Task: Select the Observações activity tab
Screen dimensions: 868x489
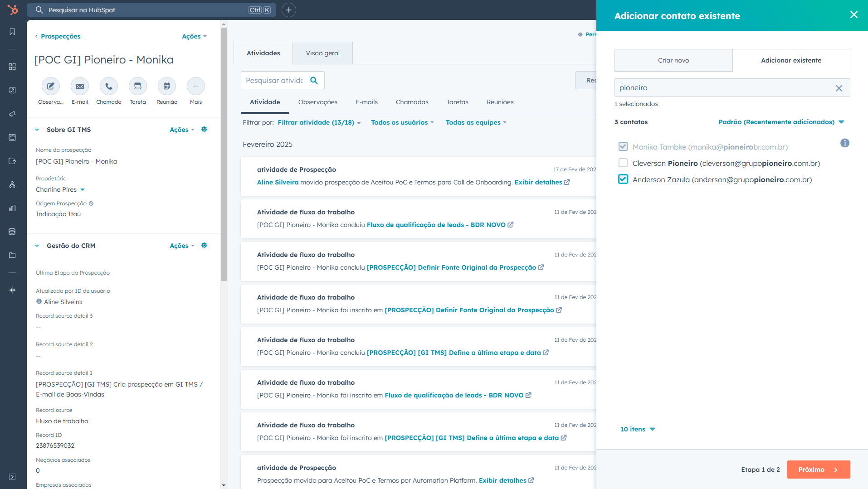Action: click(317, 102)
